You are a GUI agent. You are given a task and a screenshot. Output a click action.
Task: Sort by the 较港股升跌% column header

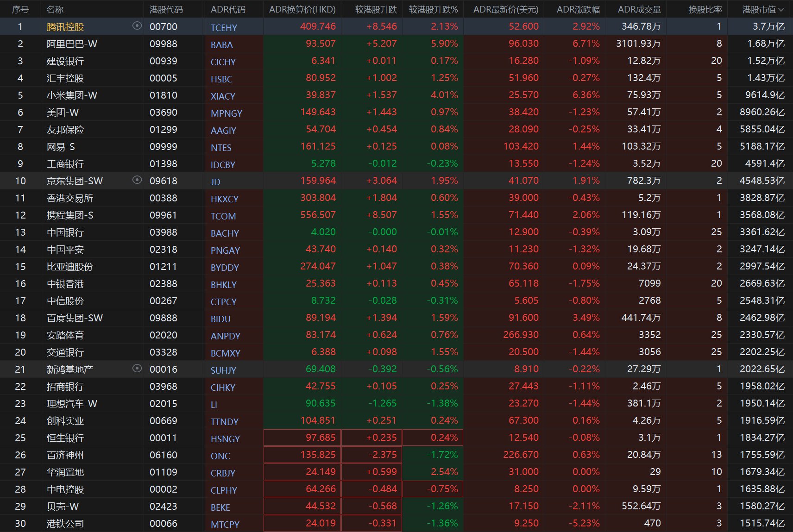pos(434,9)
